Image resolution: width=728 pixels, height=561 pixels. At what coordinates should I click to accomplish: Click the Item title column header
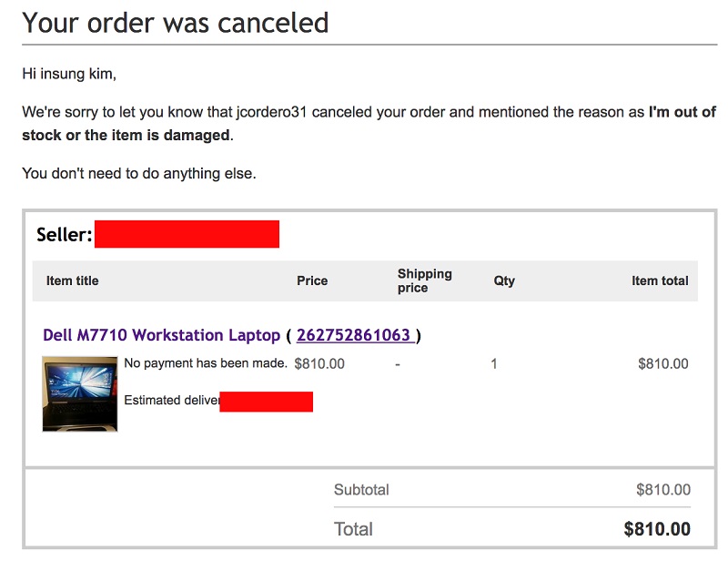pos(73,280)
